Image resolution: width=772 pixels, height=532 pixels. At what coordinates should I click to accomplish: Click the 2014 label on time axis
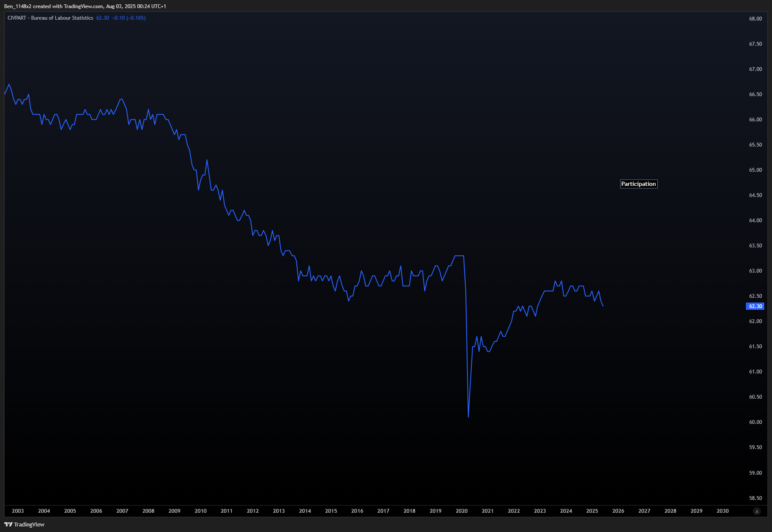[x=305, y=511]
